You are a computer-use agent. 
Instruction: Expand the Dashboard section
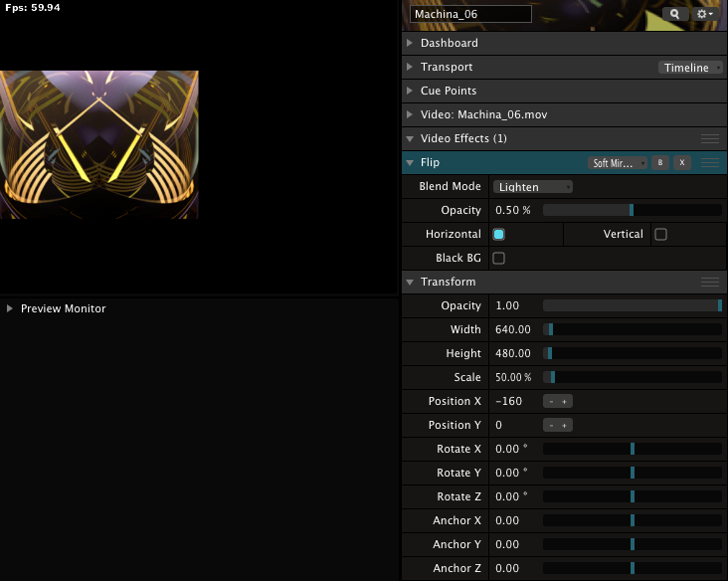(x=410, y=43)
